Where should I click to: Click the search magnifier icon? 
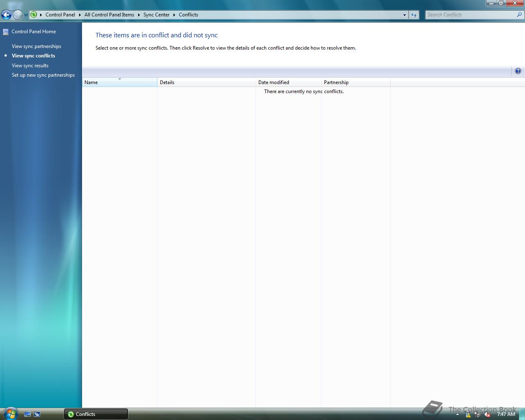coord(520,15)
